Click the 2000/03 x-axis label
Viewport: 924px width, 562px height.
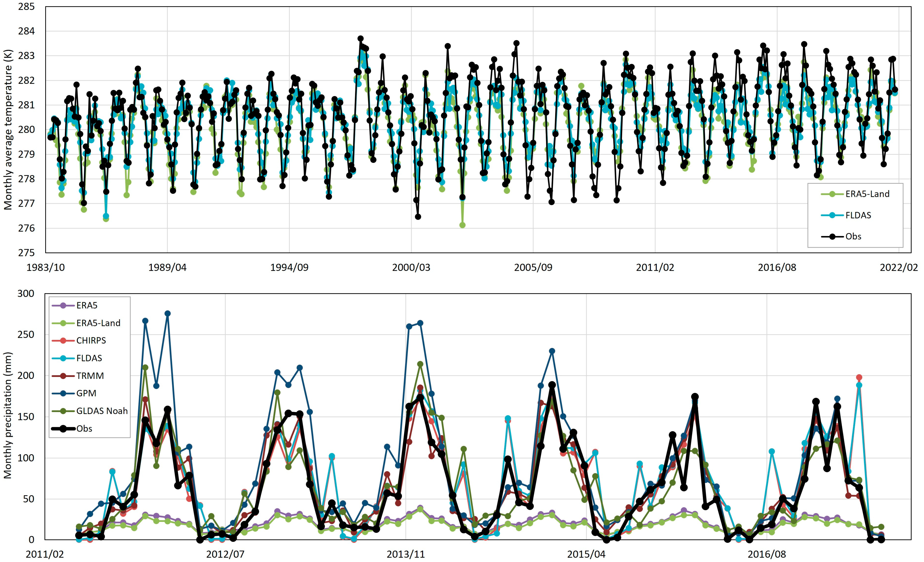(x=411, y=268)
